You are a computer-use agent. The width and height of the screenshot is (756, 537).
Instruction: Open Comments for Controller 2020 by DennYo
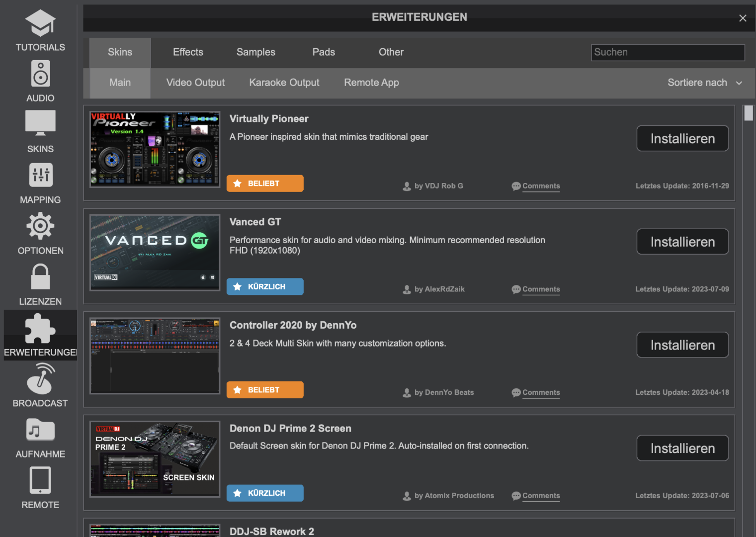541,393
